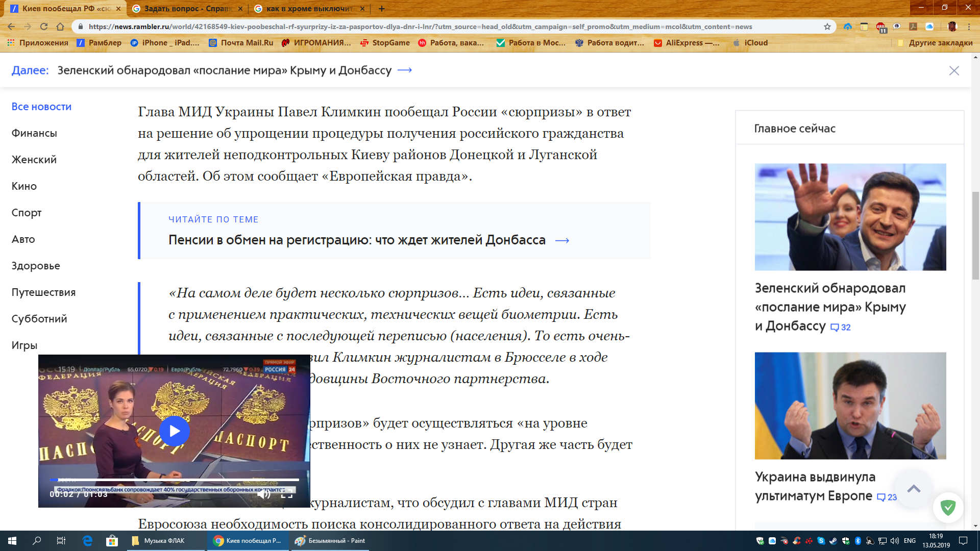Mute the video volume
This screenshot has width=980, height=551.
(x=263, y=493)
